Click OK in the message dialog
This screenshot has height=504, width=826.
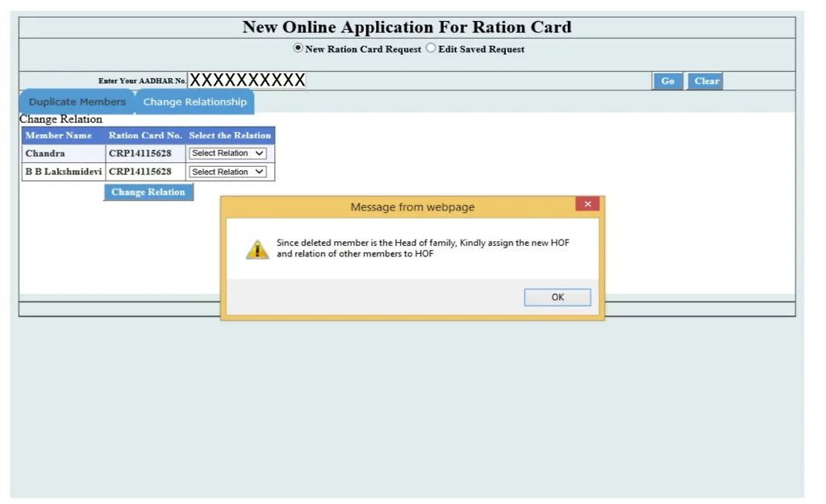click(x=557, y=297)
